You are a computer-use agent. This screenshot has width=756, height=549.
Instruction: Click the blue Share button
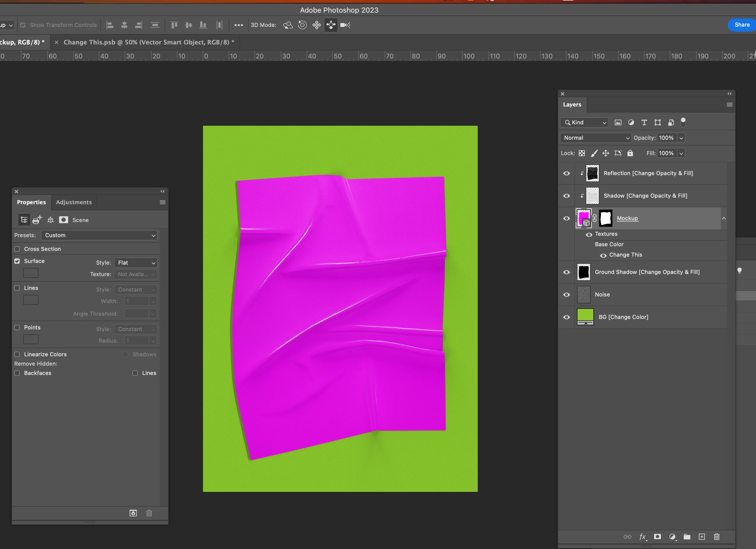point(742,25)
